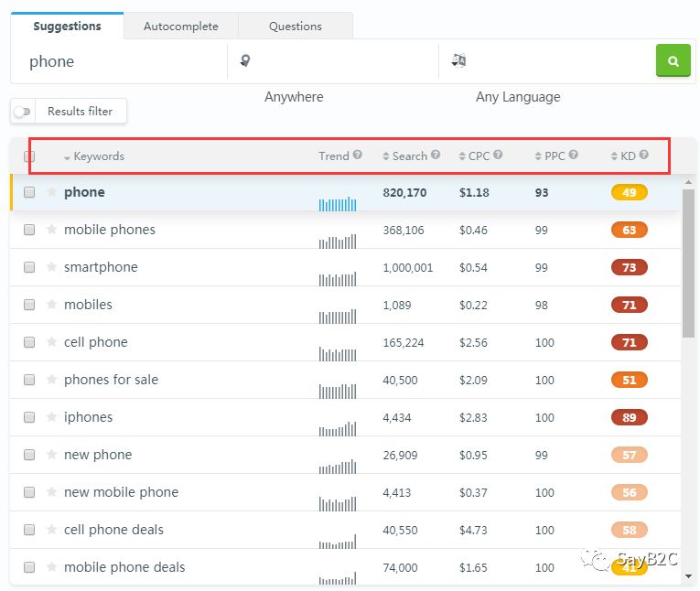The height and width of the screenshot is (591, 700).
Task: Click the green search button
Action: pos(673,61)
